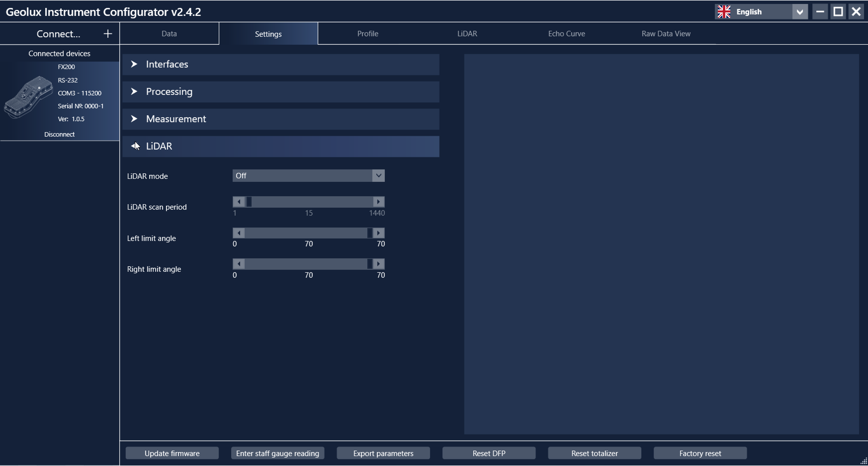Click the RS-232 interface text
Screen dimensions: 868x466
pyautogui.click(x=68, y=80)
